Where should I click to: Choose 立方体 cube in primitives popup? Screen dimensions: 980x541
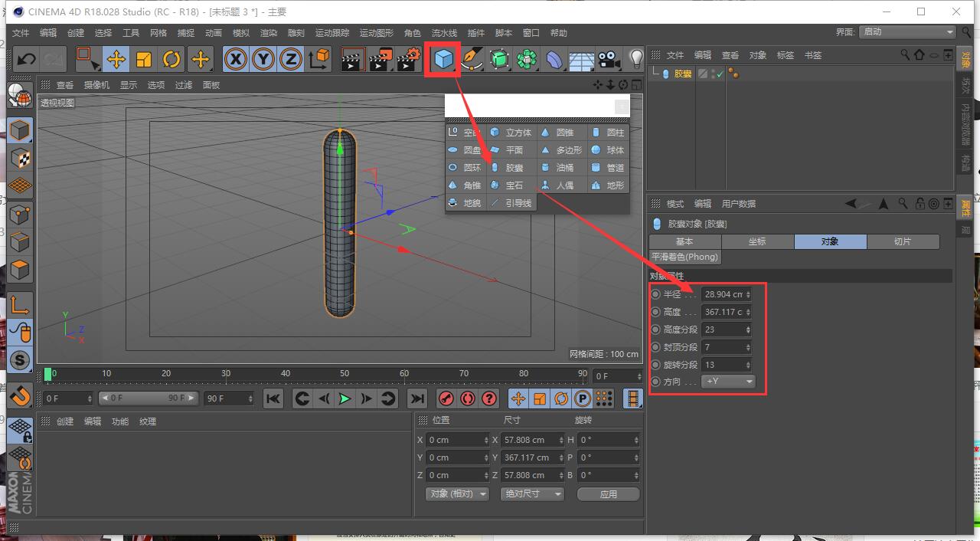click(511, 133)
